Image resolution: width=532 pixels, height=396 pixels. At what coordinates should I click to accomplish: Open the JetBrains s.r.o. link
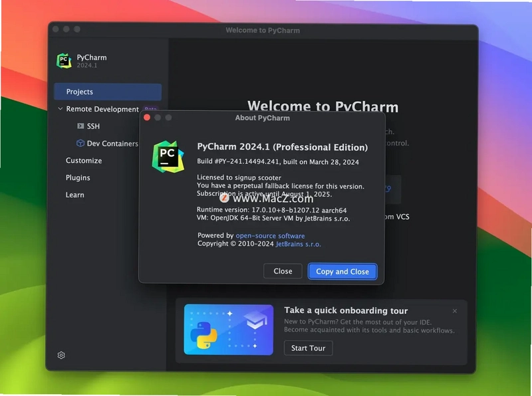pyautogui.click(x=298, y=244)
